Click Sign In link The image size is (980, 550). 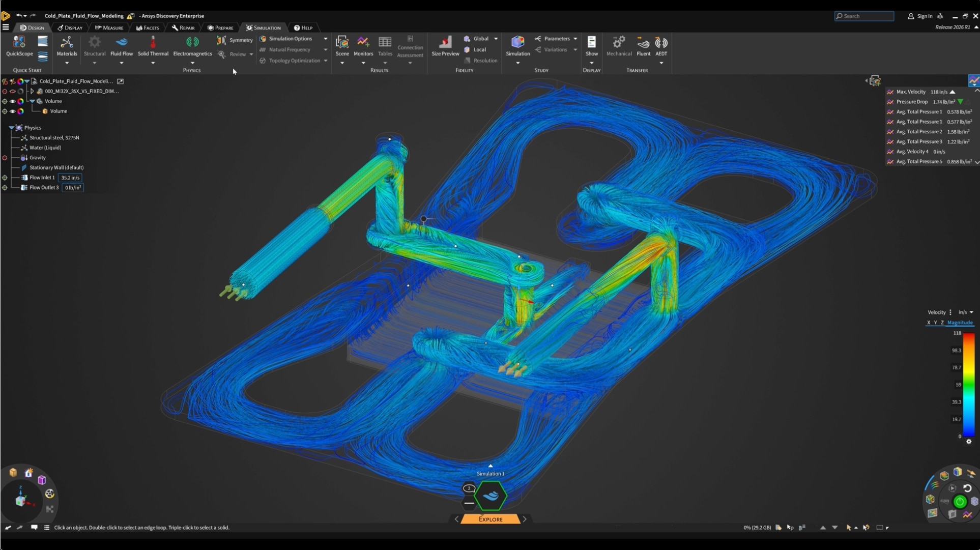coord(920,16)
